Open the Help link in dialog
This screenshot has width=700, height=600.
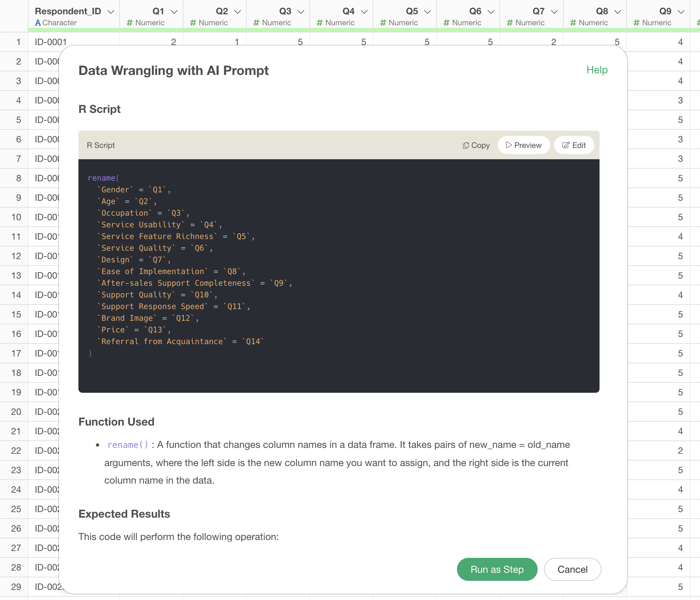pos(597,70)
